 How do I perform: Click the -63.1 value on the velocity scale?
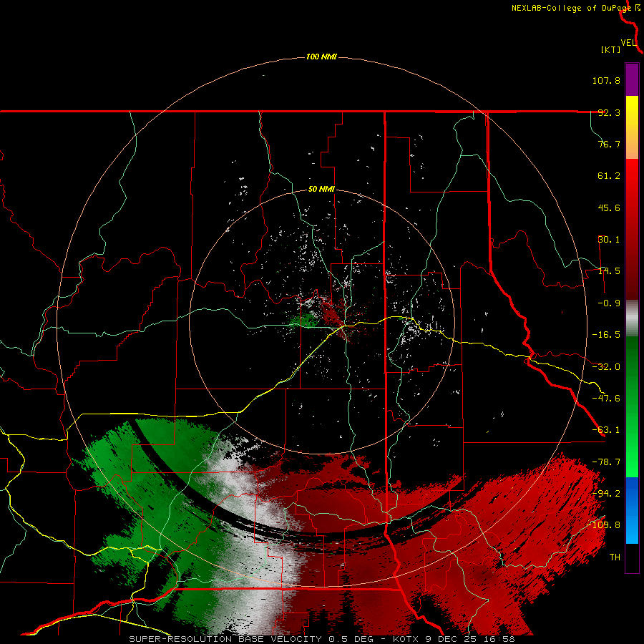pyautogui.click(x=606, y=430)
